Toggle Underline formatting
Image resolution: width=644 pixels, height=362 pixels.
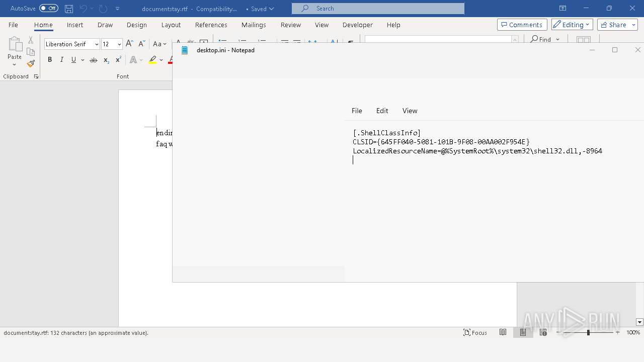(x=73, y=60)
